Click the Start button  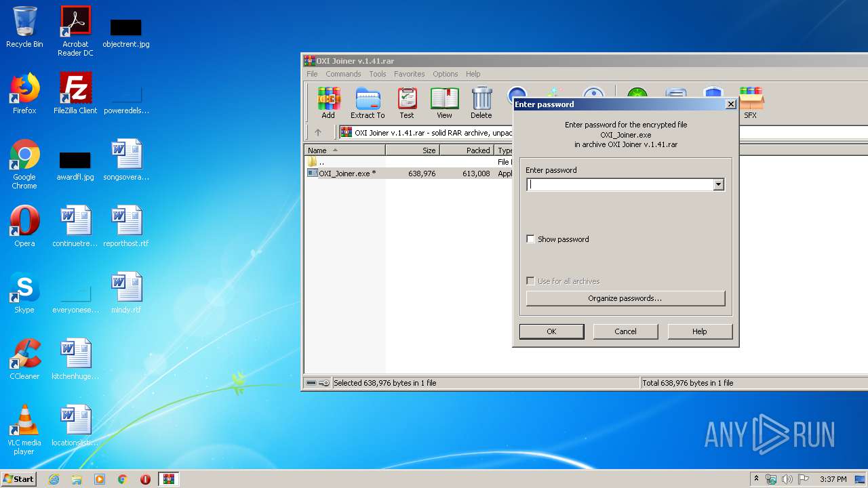18,479
